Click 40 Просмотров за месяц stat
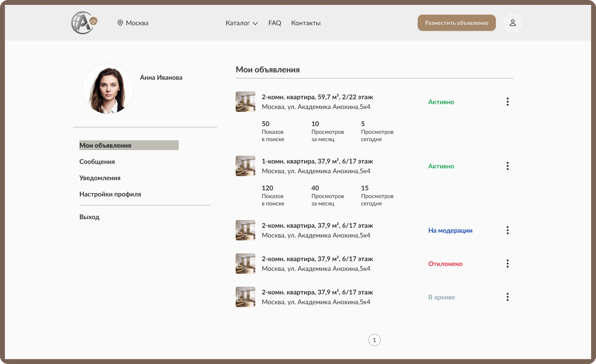The width and height of the screenshot is (596, 364). tap(328, 195)
